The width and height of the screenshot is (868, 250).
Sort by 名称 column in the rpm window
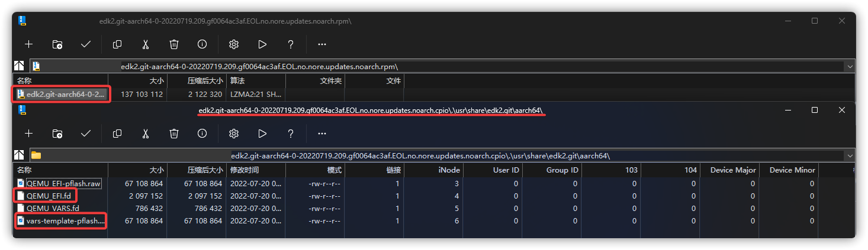click(x=60, y=80)
